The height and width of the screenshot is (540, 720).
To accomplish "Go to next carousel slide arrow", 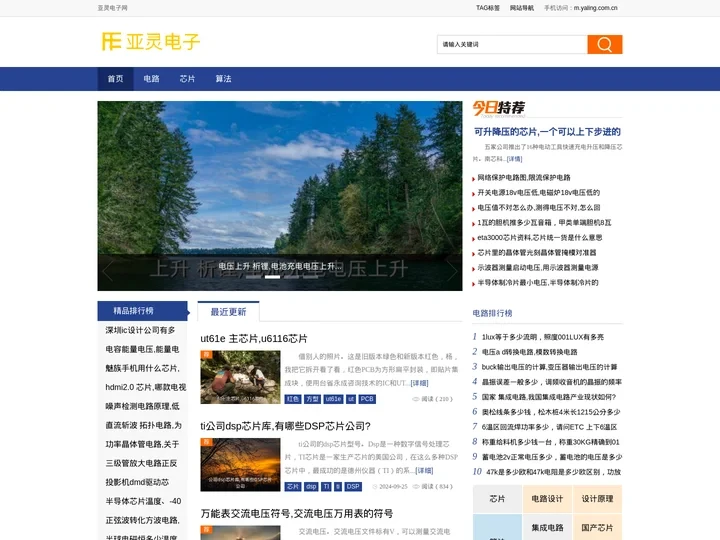I will pyautogui.click(x=452, y=270).
